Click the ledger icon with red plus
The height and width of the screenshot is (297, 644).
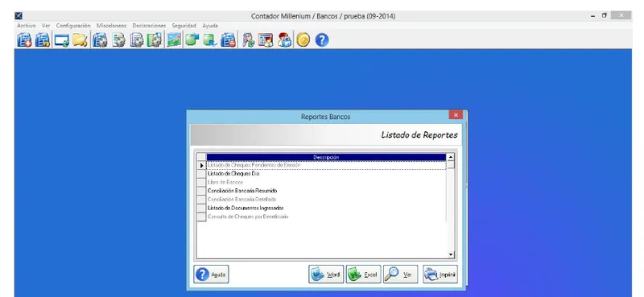pos(24,40)
